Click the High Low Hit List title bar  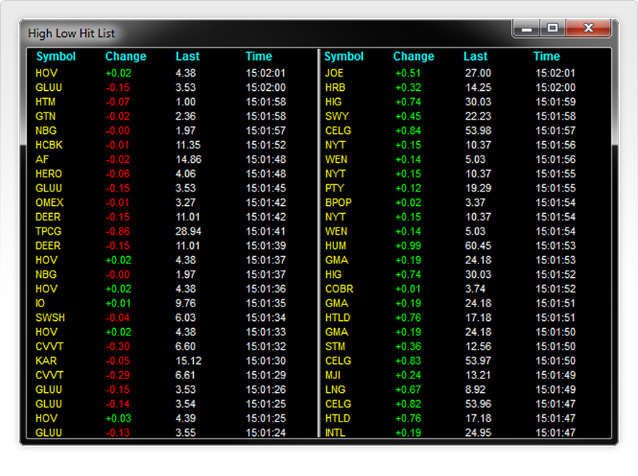(250, 32)
